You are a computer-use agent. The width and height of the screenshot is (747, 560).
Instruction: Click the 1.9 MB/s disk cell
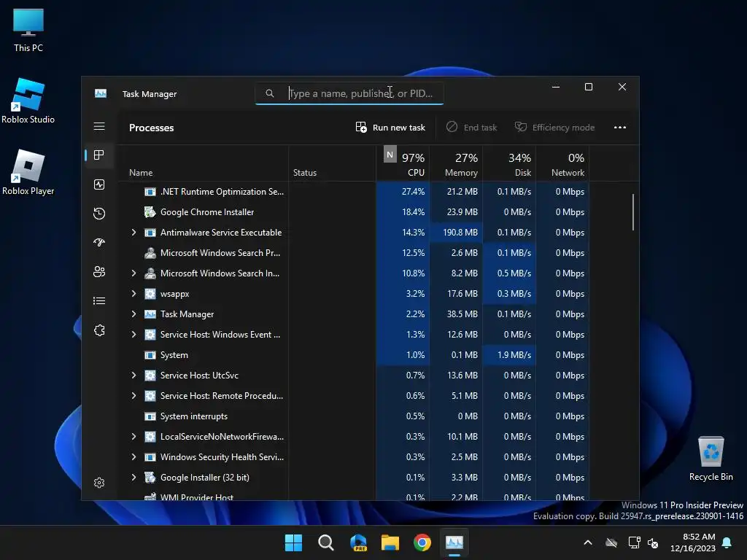510,355
